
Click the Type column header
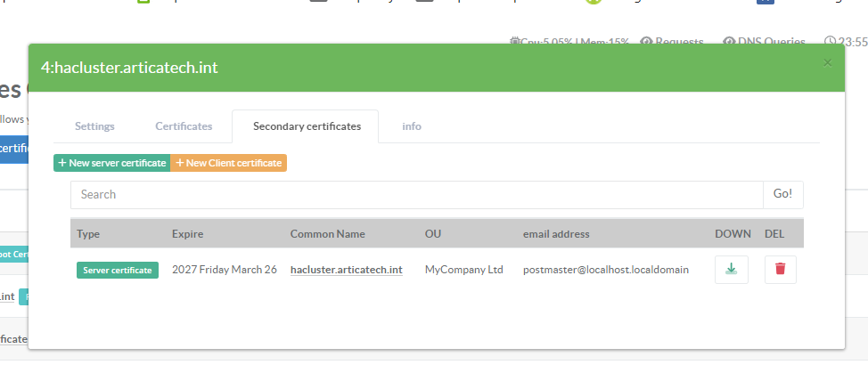point(88,234)
